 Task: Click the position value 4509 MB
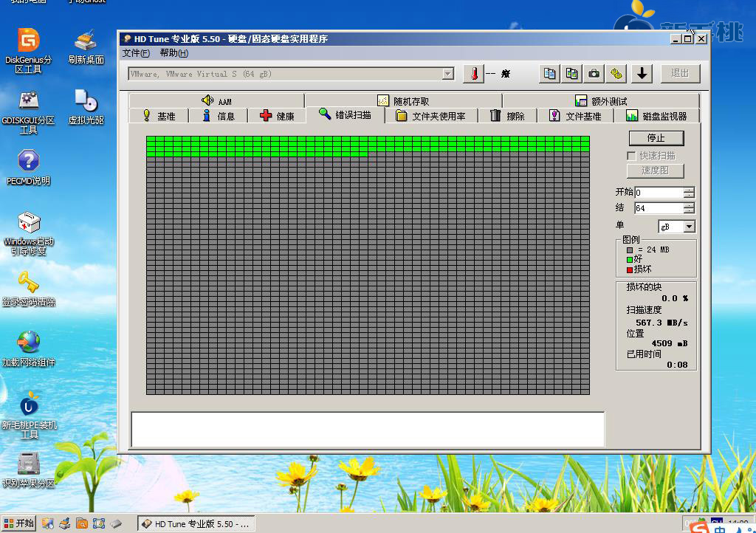pos(669,343)
